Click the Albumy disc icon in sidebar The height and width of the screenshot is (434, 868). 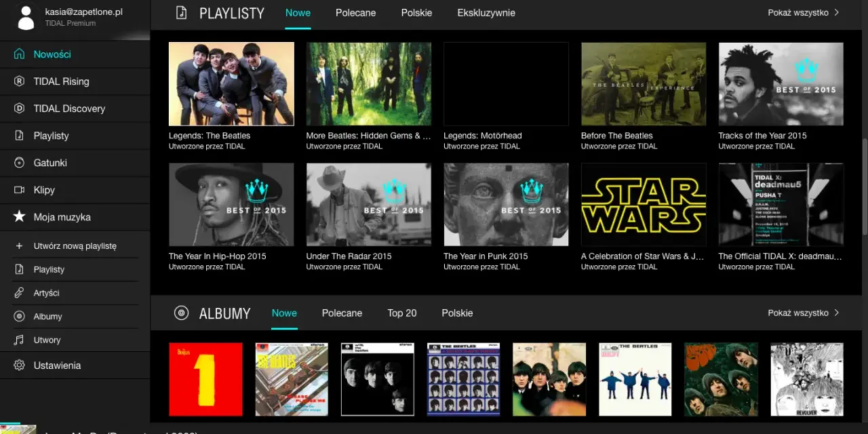pos(19,317)
